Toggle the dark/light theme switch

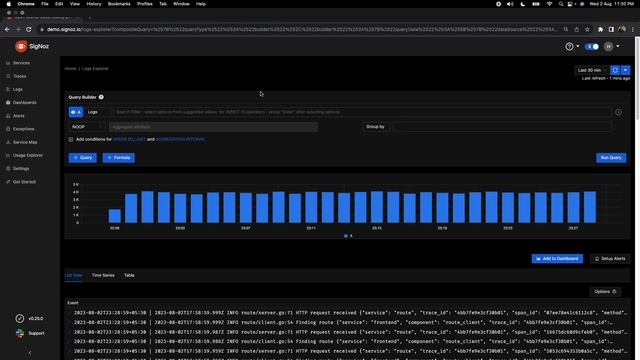point(592,47)
